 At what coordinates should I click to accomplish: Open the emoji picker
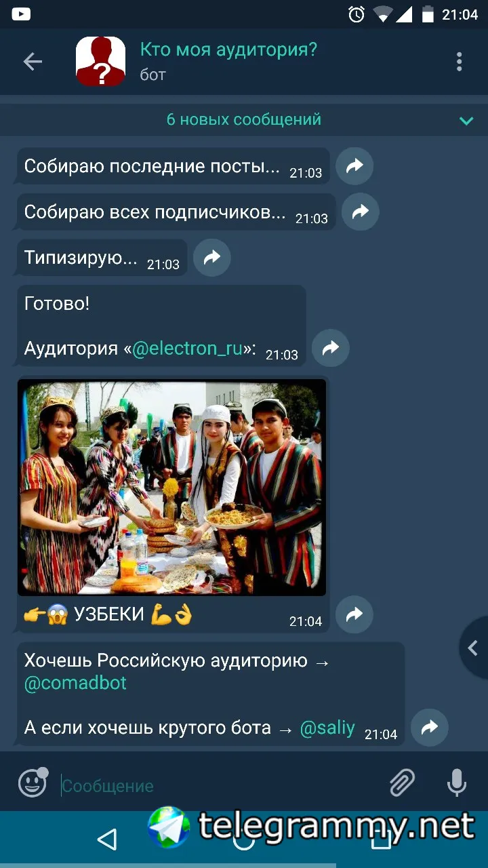tap(33, 783)
